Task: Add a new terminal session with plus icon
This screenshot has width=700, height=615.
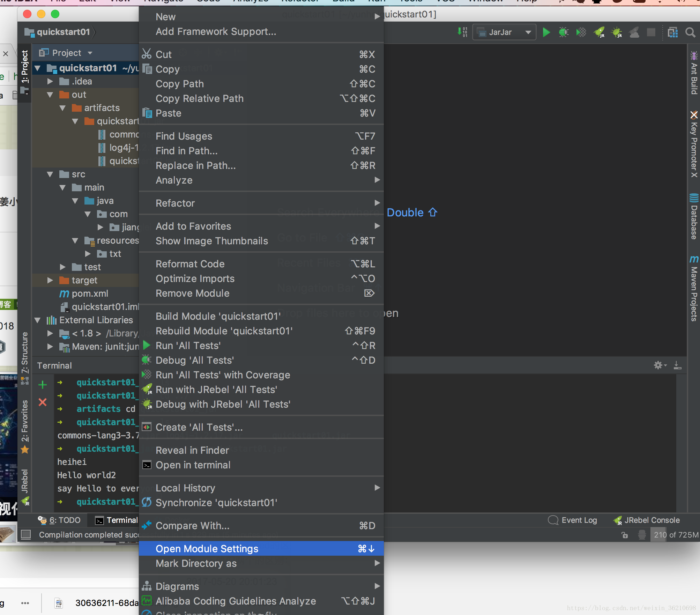Action: pos(43,385)
